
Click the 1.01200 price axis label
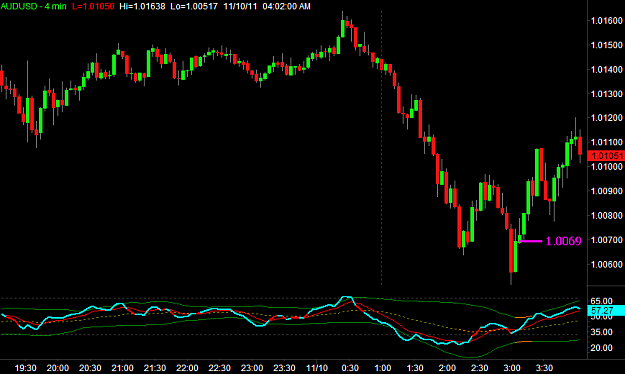pyautogui.click(x=606, y=118)
